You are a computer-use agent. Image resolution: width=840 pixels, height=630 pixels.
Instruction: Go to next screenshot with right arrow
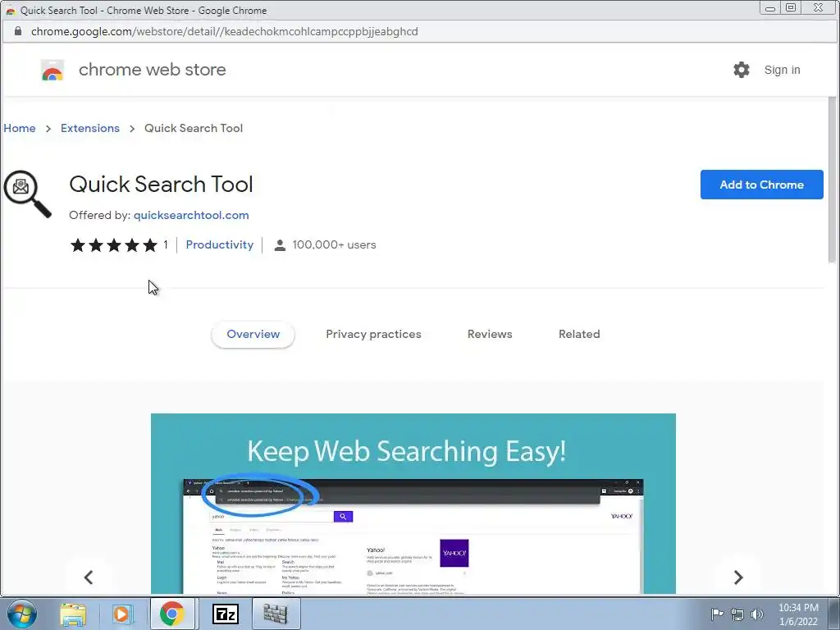(x=738, y=577)
